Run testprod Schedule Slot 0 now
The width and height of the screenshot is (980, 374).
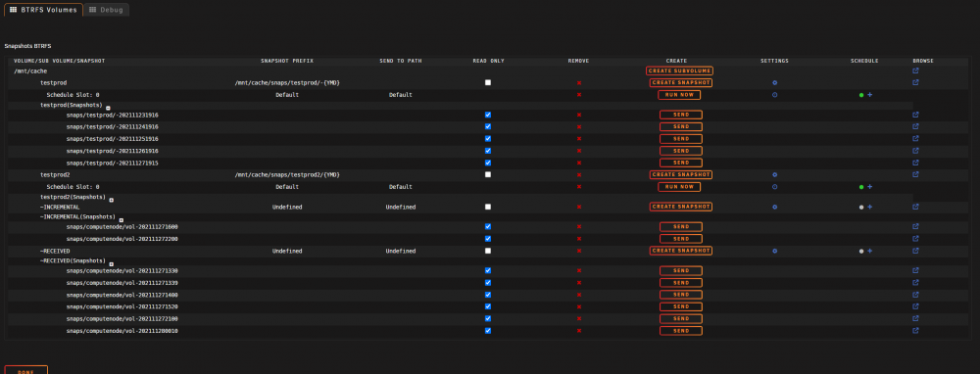[679, 95]
